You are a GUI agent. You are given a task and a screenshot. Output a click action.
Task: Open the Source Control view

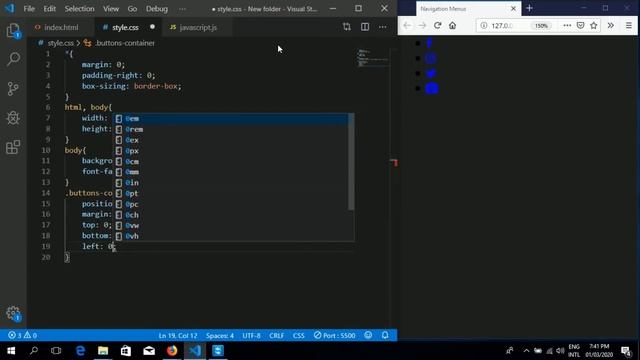click(x=13, y=89)
